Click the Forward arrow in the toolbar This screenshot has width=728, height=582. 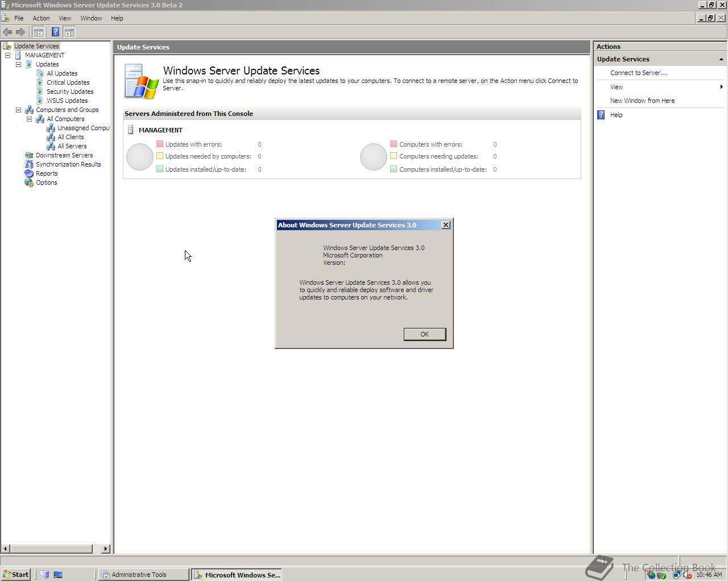[x=20, y=32]
